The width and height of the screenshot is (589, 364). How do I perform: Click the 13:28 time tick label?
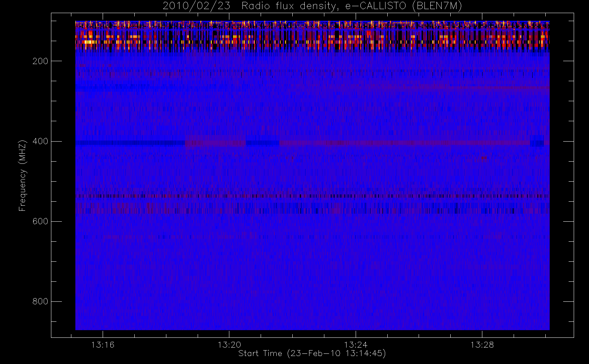(482, 345)
